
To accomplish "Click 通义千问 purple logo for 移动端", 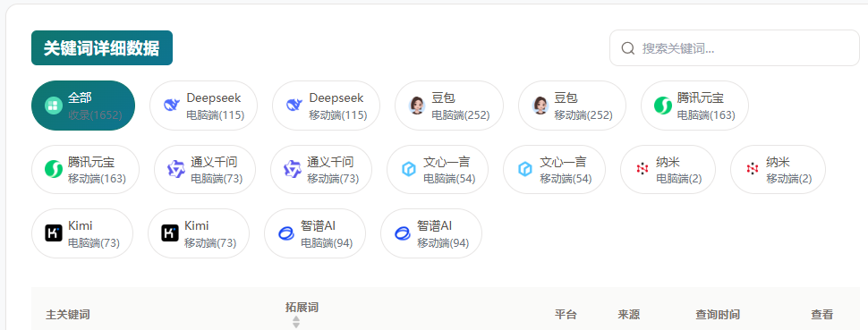I will pos(293,169).
